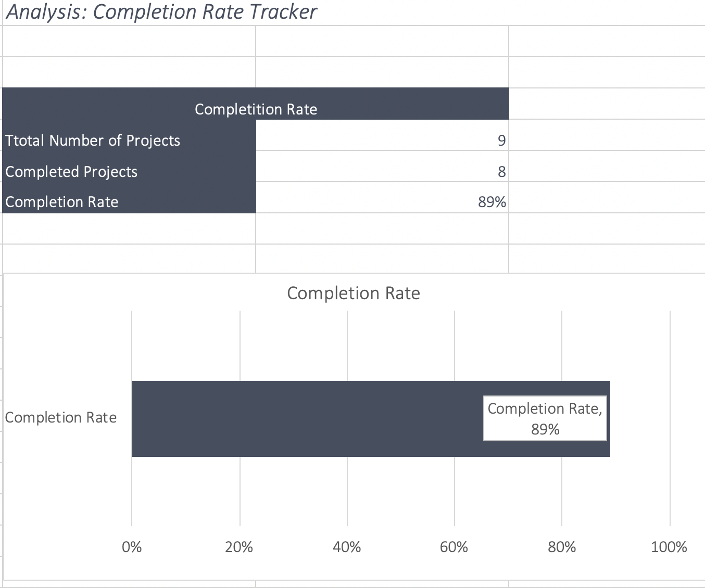Click the 0% axis label
The image size is (705, 588).
(x=132, y=547)
